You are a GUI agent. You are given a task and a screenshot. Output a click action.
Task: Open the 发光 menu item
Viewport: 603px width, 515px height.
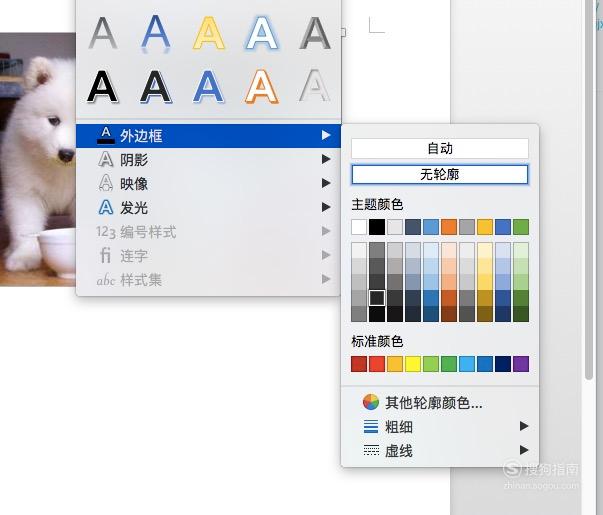pyautogui.click(x=208, y=207)
